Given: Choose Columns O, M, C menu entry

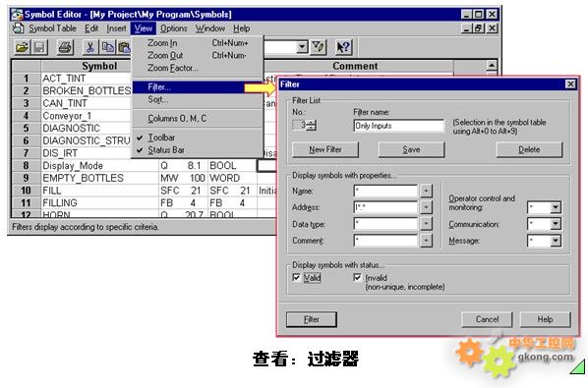Looking at the screenshot, I should pyautogui.click(x=198, y=118).
